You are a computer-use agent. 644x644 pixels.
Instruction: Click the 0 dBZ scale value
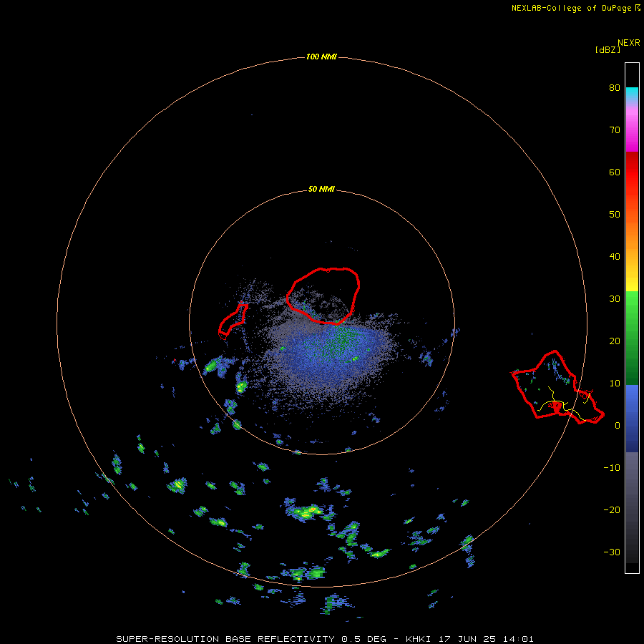pos(618,426)
